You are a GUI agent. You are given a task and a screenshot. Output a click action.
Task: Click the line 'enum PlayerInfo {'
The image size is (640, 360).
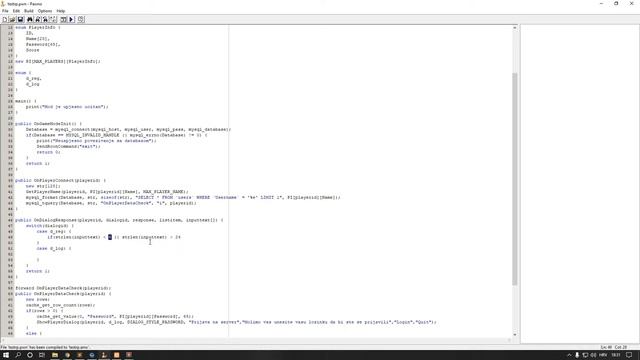pyautogui.click(x=38, y=27)
